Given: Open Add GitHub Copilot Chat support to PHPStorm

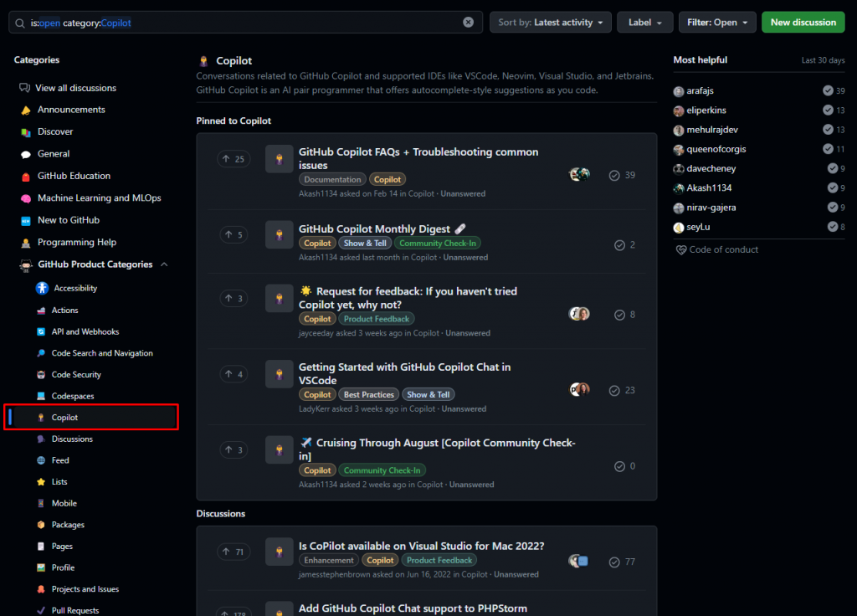Looking at the screenshot, I should tap(413, 608).
